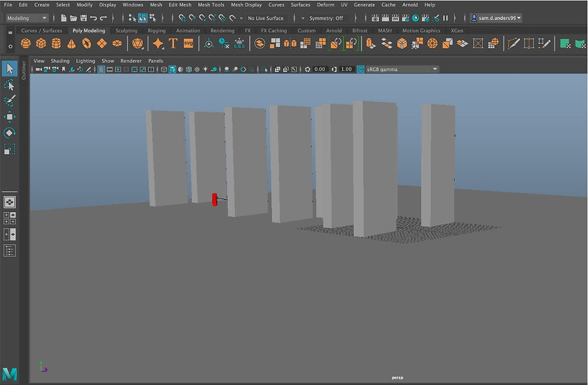Viewport: 588px width, 385px height.
Task: Click the SVG import shelf icon
Action: point(188,43)
